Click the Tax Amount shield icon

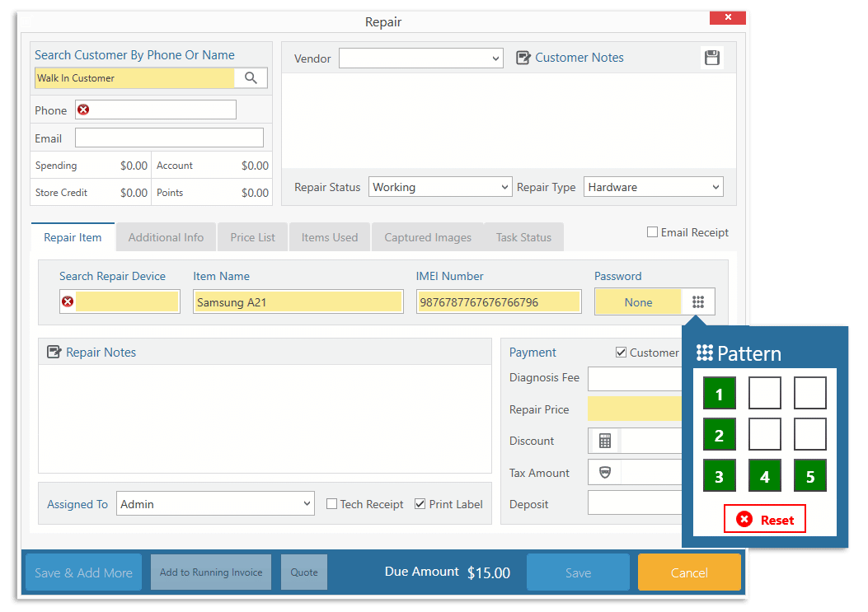[604, 472]
